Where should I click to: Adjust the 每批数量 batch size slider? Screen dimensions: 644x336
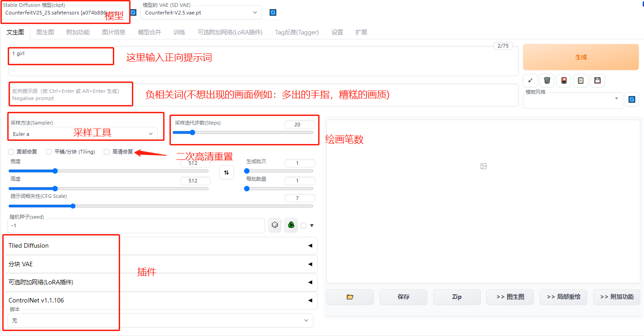[x=279, y=188]
